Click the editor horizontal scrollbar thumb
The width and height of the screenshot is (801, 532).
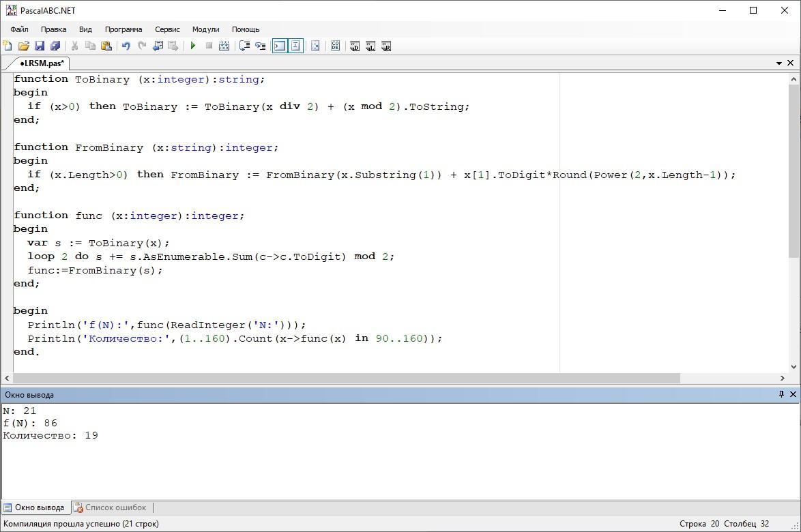347,379
